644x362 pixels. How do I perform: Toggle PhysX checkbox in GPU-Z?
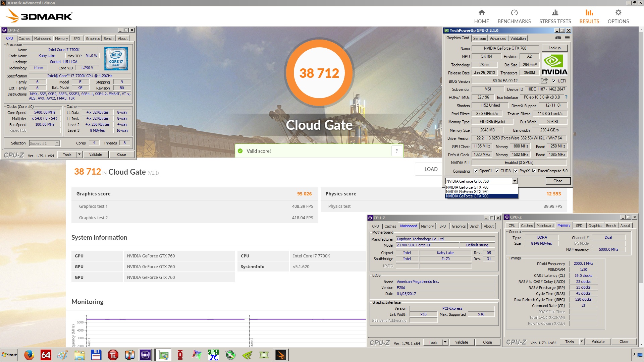pos(516,171)
